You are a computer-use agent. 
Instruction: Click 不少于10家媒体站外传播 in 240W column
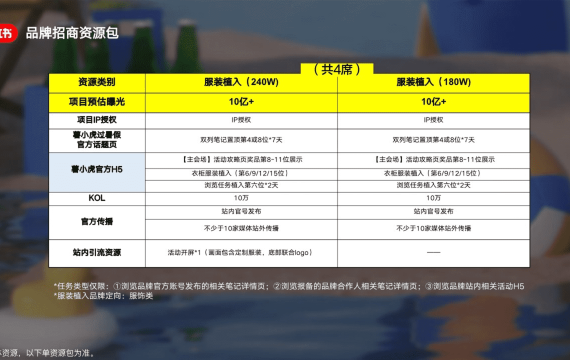[241, 229]
